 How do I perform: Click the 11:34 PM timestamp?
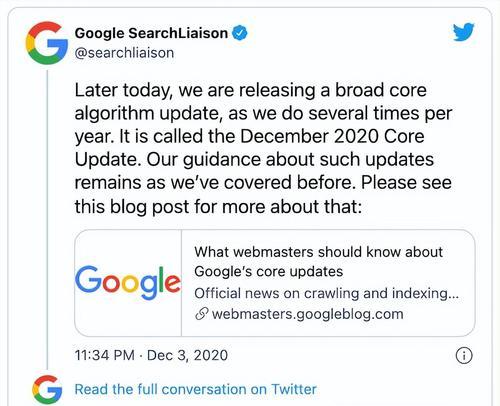click(105, 355)
